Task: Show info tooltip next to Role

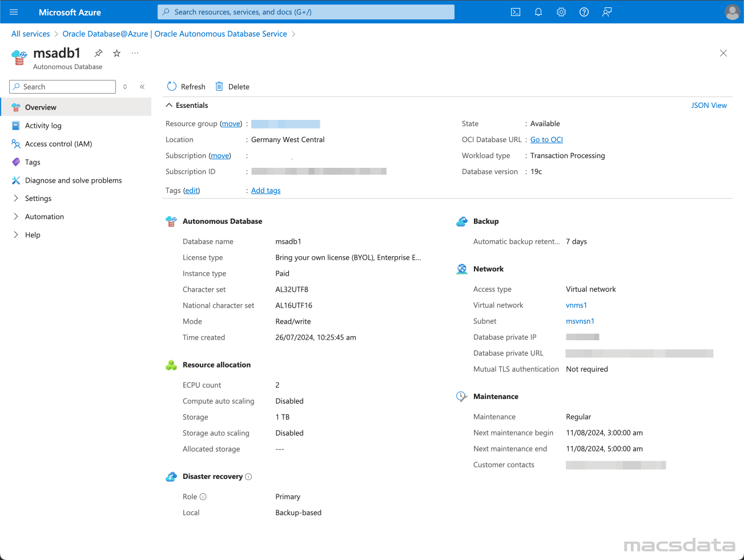Action: point(203,497)
